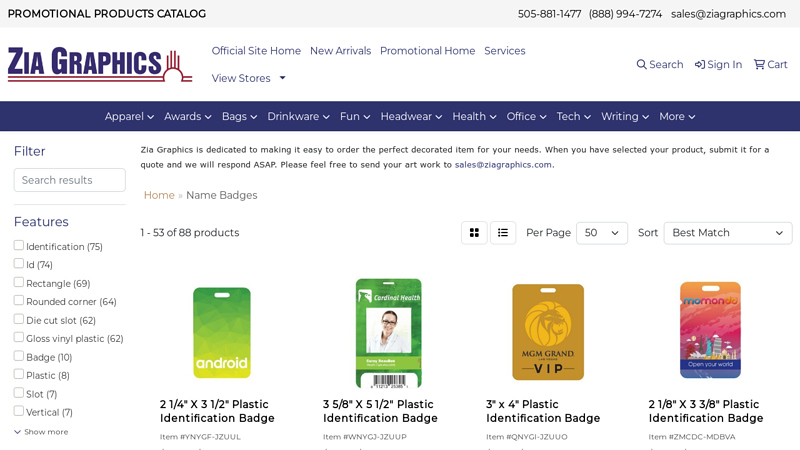Open the shopping Cart
The width and height of the screenshot is (800, 450).
coord(770,65)
